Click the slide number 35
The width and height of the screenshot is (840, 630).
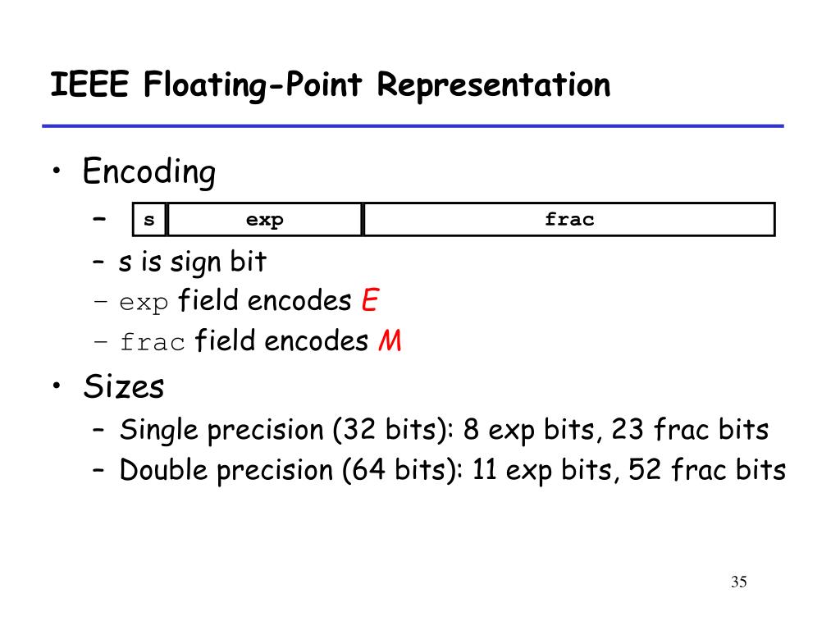pos(739,582)
